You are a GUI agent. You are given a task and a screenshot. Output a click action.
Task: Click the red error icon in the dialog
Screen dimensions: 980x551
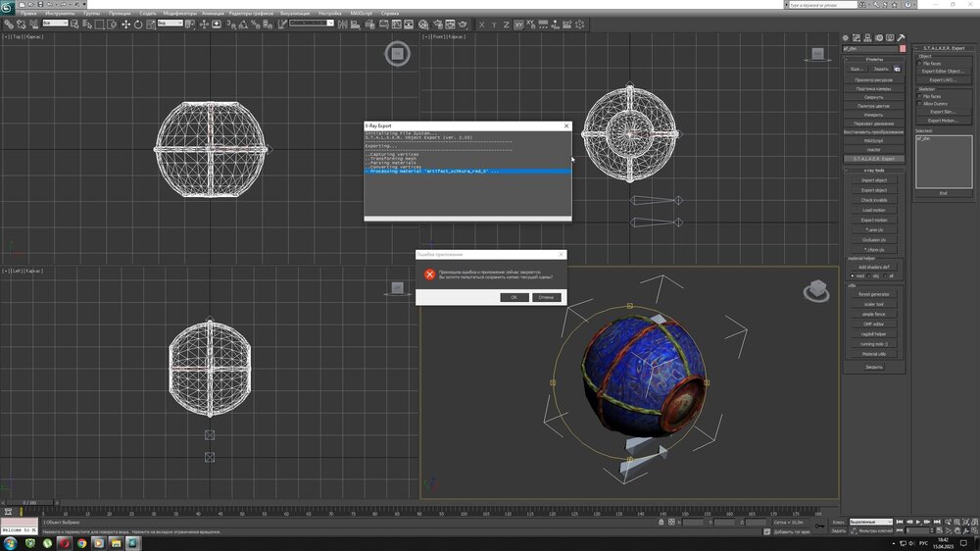point(429,275)
